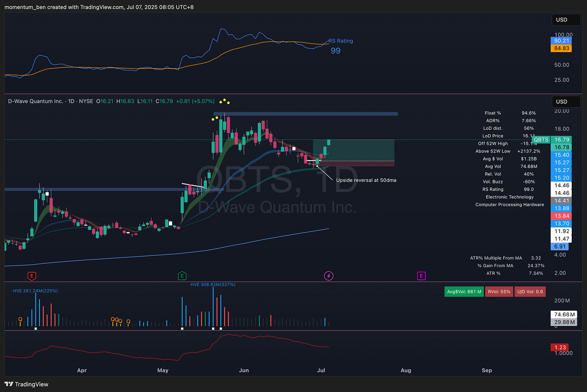Click the Computer Processing Hardware industry text
Viewport: 587px width, 392px height.
510,205
